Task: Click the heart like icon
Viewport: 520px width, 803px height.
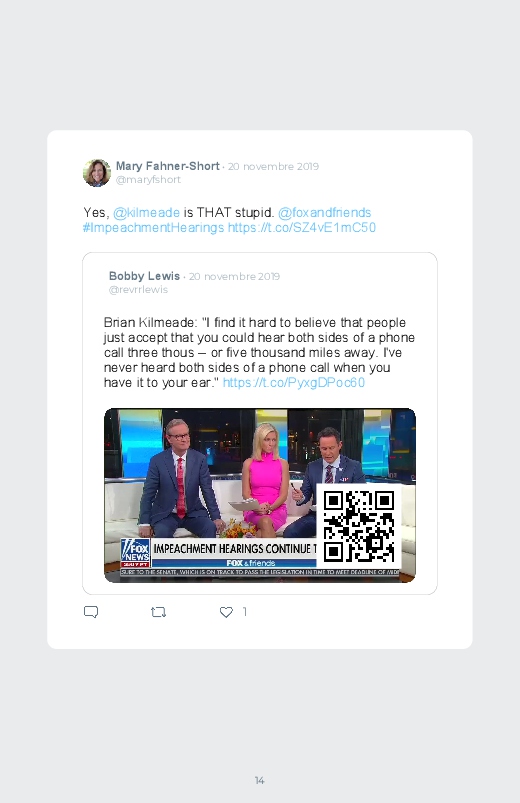Action: [x=226, y=612]
